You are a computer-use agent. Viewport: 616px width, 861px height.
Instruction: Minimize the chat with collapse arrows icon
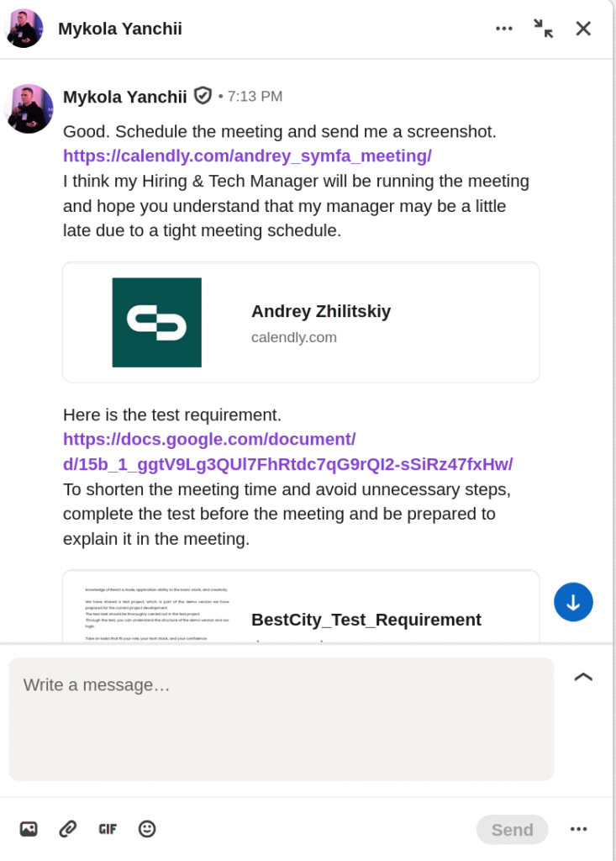pos(544,29)
